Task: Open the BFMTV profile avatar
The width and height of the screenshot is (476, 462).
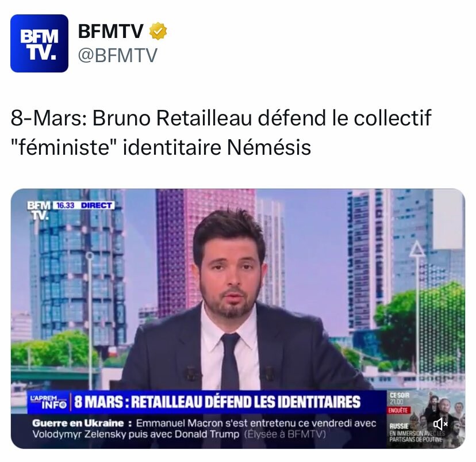Action: click(39, 43)
